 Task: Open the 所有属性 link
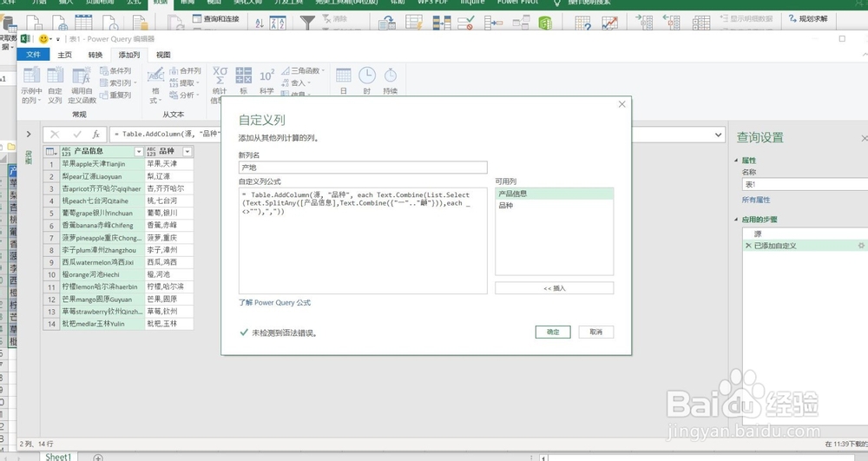point(756,200)
